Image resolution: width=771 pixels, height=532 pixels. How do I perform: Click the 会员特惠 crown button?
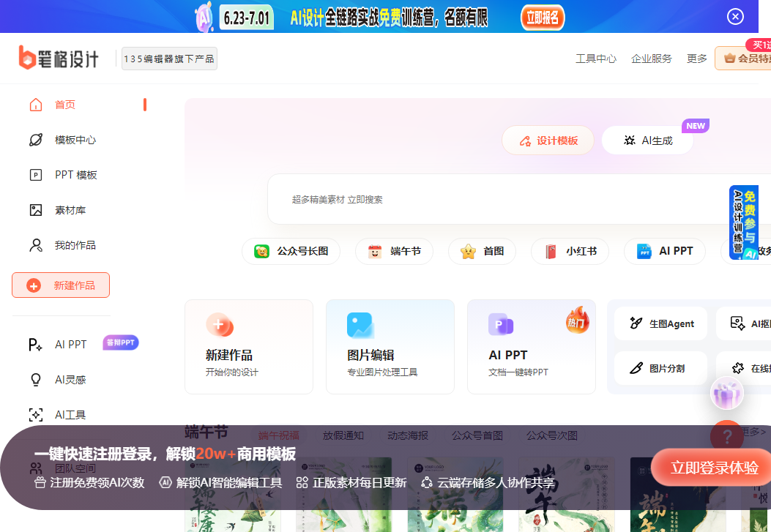tap(743, 59)
